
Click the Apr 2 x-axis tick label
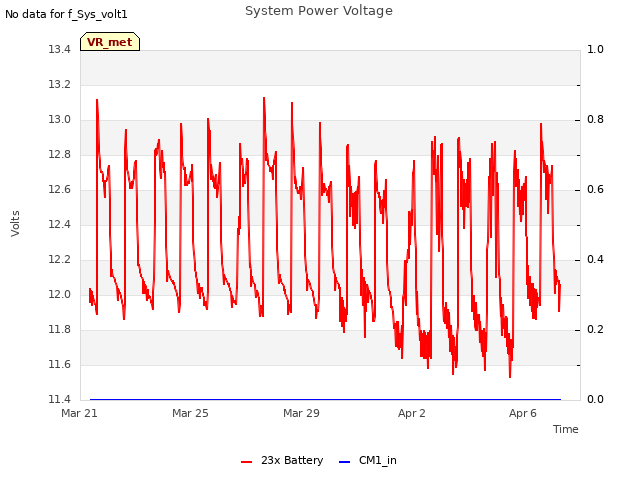coord(412,413)
